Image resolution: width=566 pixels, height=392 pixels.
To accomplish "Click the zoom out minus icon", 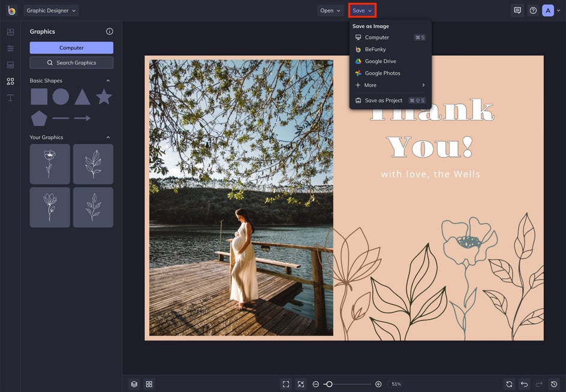I will [x=315, y=384].
